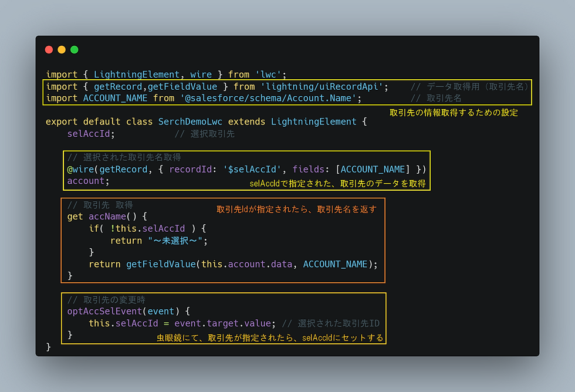Click the comment '取引先 取得'

[x=108, y=205]
